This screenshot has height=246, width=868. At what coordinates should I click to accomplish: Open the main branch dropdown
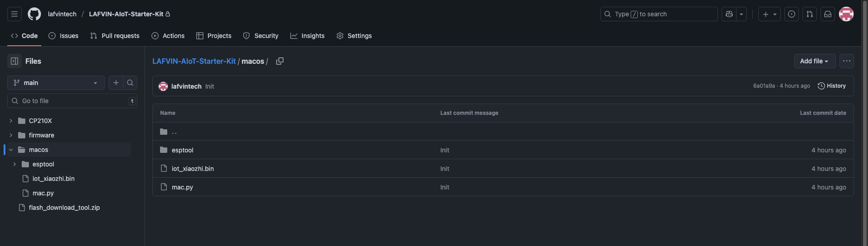(56, 83)
